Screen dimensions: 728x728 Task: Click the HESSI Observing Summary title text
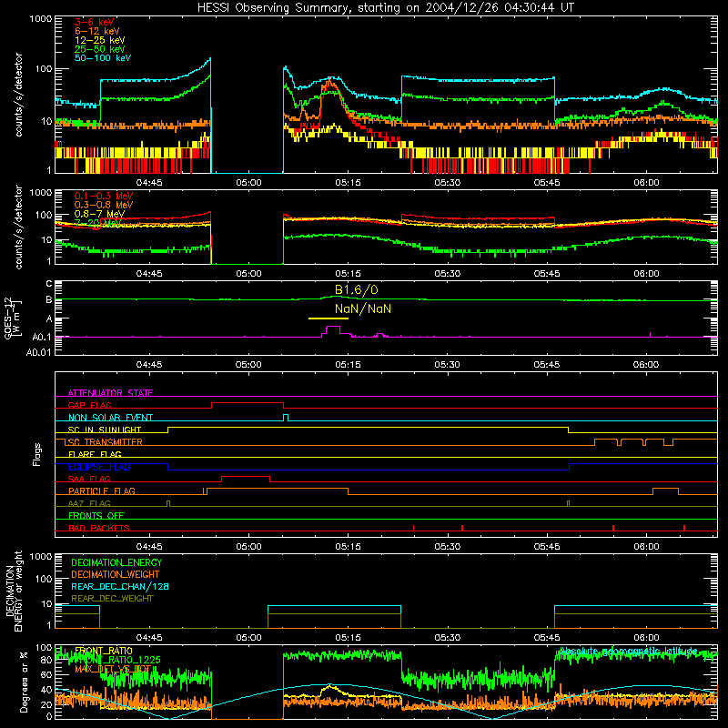pos(385,8)
